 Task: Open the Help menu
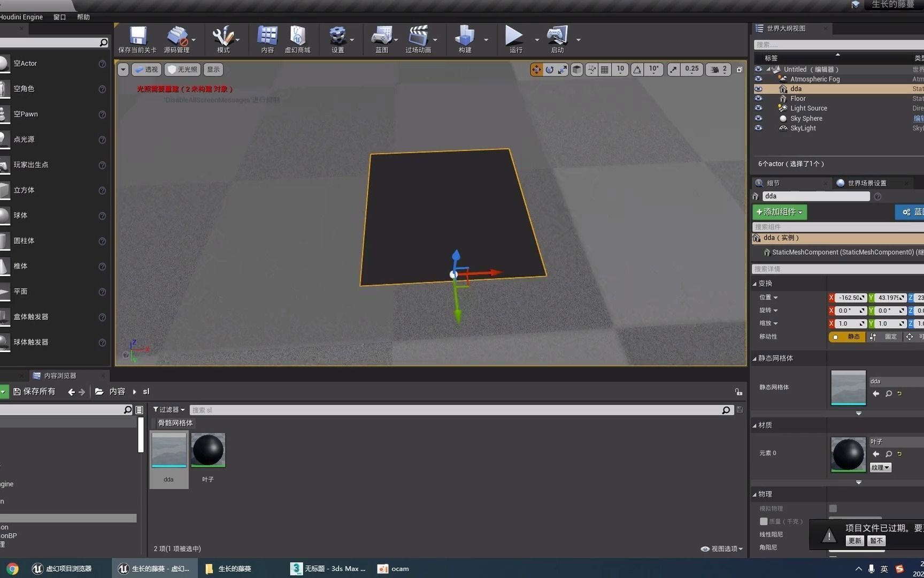click(x=83, y=17)
